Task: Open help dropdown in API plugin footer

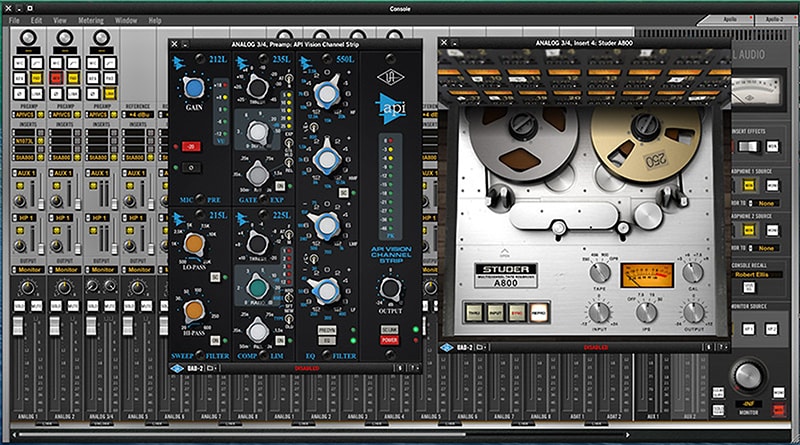Action: pyautogui.click(x=414, y=368)
